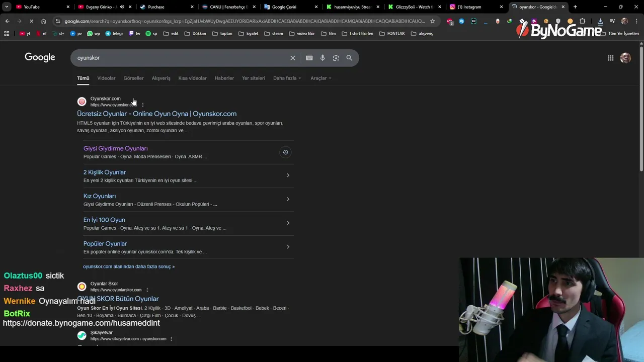Image resolution: width=644 pixels, height=362 pixels.
Task: Open the Dükkan bookmarks folder
Action: coord(195,34)
